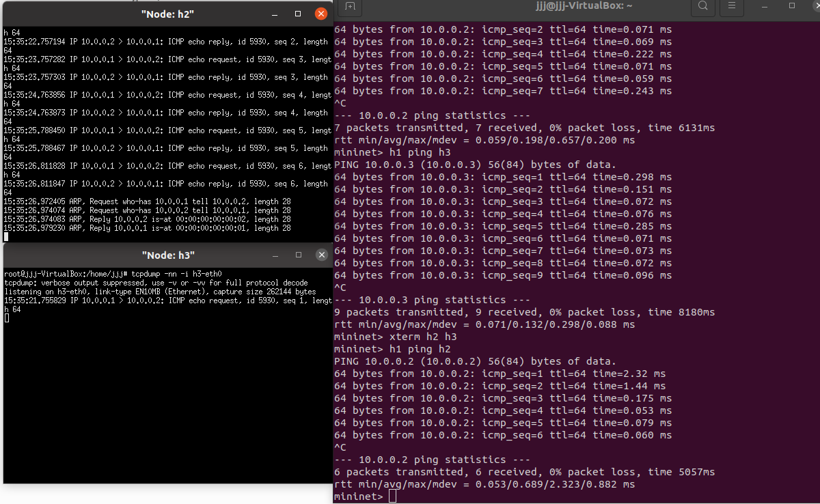Viewport: 820px width, 504px height.
Task: Minimize the Node: h2 window
Action: click(x=275, y=14)
